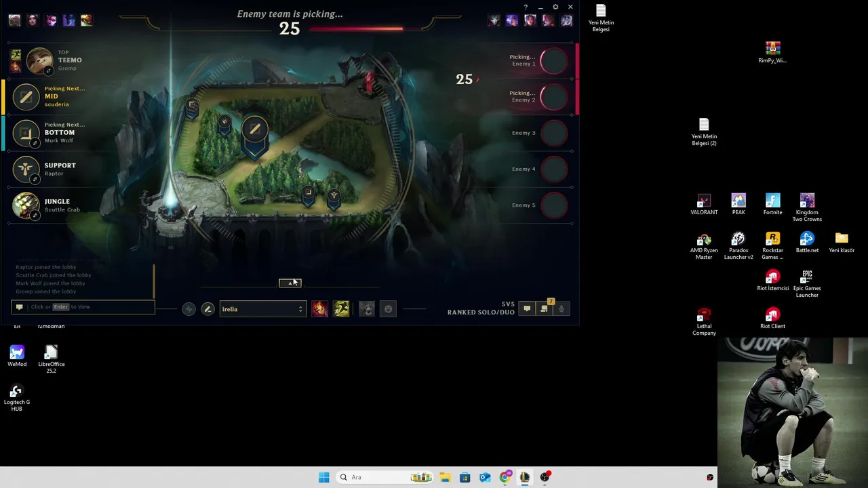The height and width of the screenshot is (488, 868).
Task: Click the first enemy banned champion
Action: pos(494,20)
